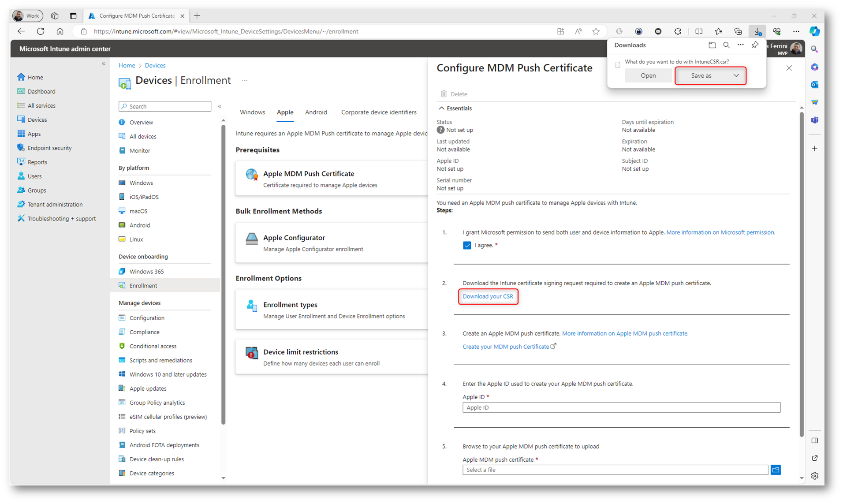
Task: Open Tenant administration
Action: click(55, 204)
